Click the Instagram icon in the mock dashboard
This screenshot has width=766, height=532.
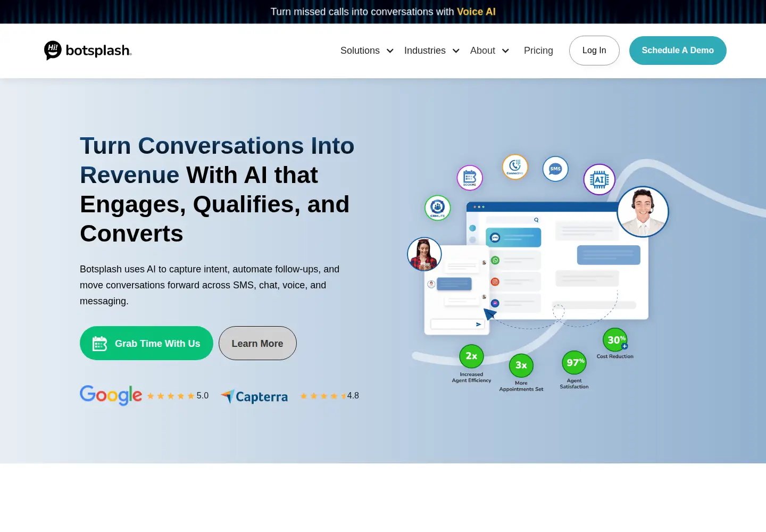pos(495,281)
